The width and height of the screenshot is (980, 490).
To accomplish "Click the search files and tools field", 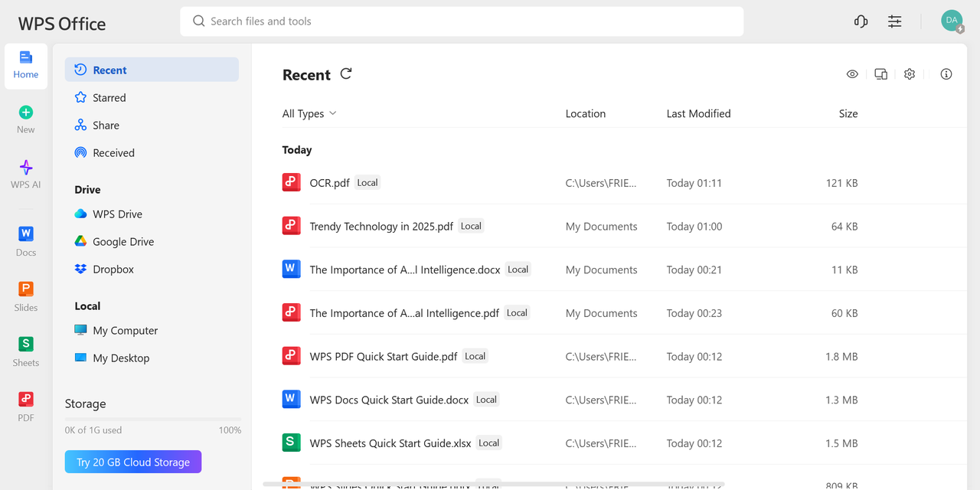I will [x=462, y=21].
